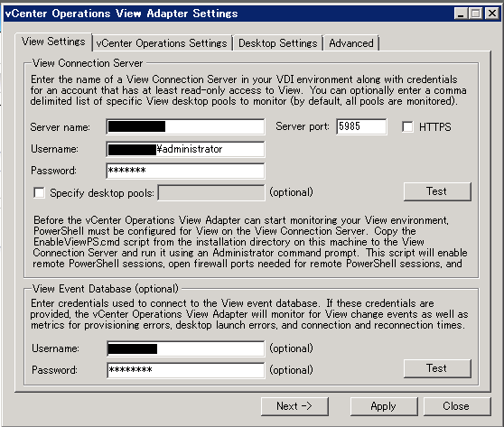The image size is (504, 427).
Task: Click the Next -> button
Action: (x=294, y=406)
